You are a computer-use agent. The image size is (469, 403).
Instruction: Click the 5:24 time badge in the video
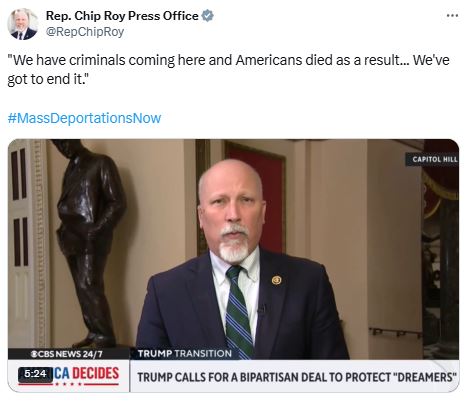[35, 374]
